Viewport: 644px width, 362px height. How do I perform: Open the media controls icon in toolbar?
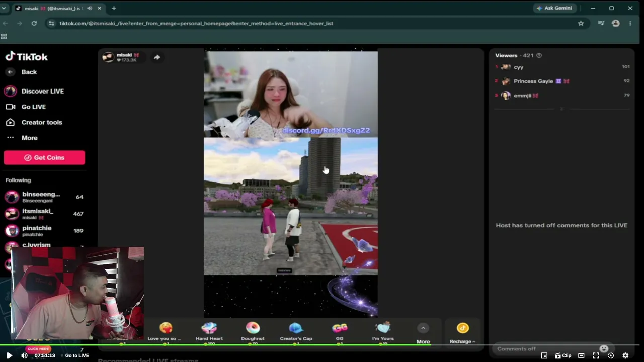(601, 23)
